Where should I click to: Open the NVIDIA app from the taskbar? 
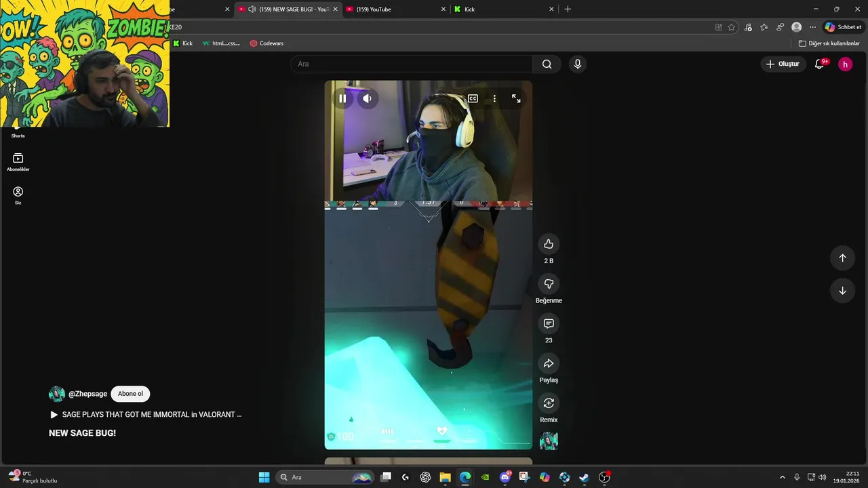click(485, 477)
